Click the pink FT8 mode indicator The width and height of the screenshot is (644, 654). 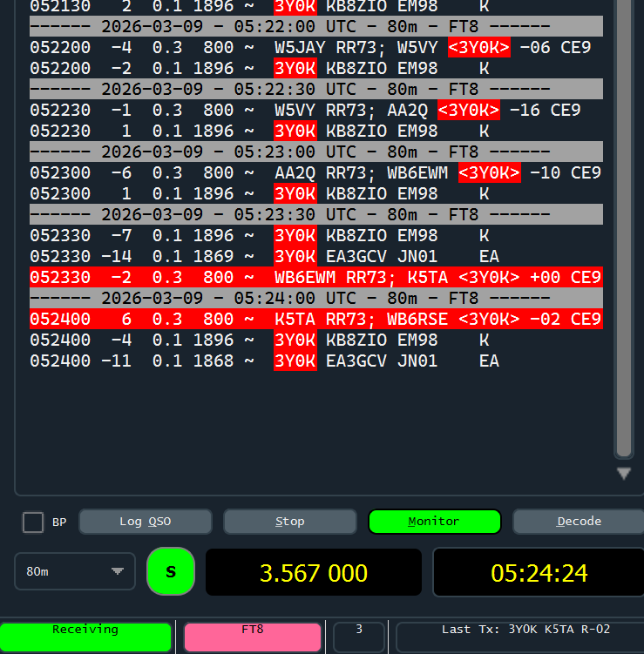(253, 637)
